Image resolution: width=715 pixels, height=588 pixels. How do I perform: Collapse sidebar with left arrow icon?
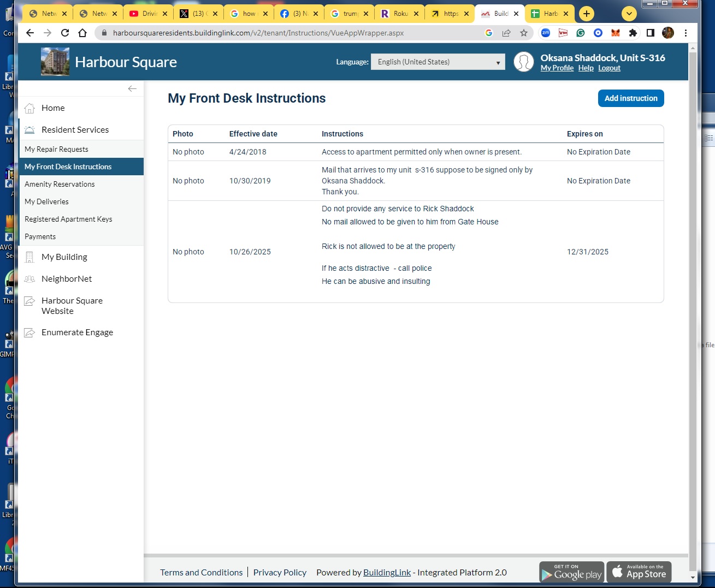coord(132,88)
